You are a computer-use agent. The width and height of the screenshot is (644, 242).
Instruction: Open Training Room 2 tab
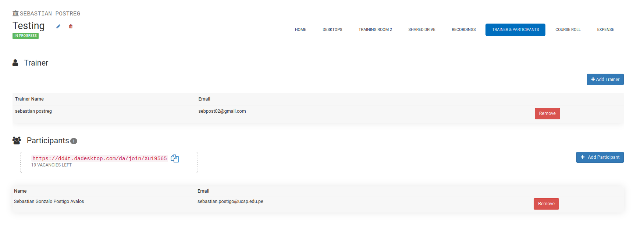point(375,30)
